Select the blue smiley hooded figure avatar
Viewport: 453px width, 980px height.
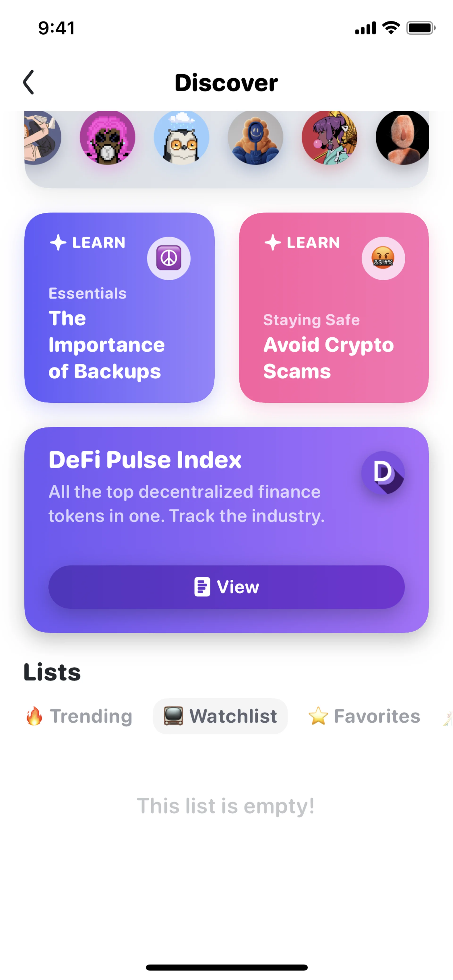pyautogui.click(x=256, y=137)
